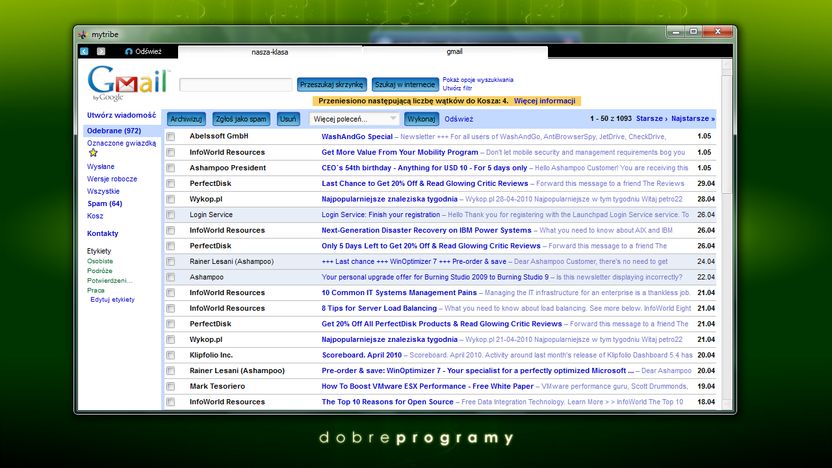832x468 pixels.
Task: Open the Wszystkie folder
Action: [x=103, y=191]
